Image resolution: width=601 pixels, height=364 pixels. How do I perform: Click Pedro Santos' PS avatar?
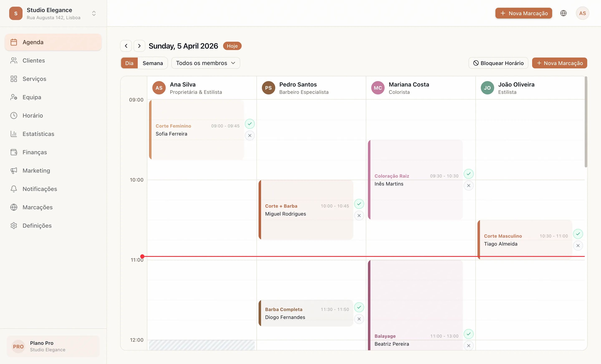pyautogui.click(x=268, y=88)
